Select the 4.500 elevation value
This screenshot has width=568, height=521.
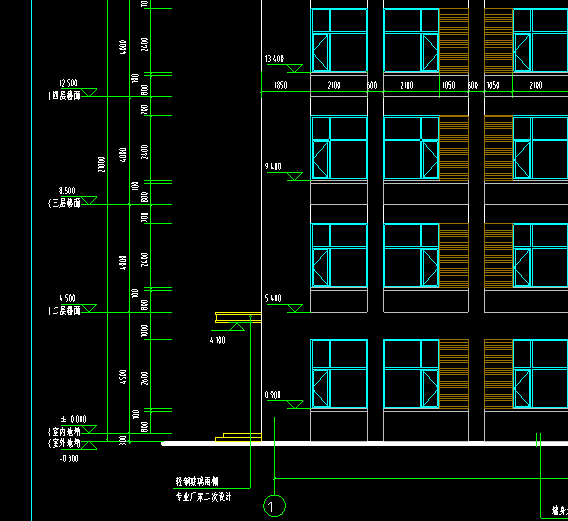67,298
